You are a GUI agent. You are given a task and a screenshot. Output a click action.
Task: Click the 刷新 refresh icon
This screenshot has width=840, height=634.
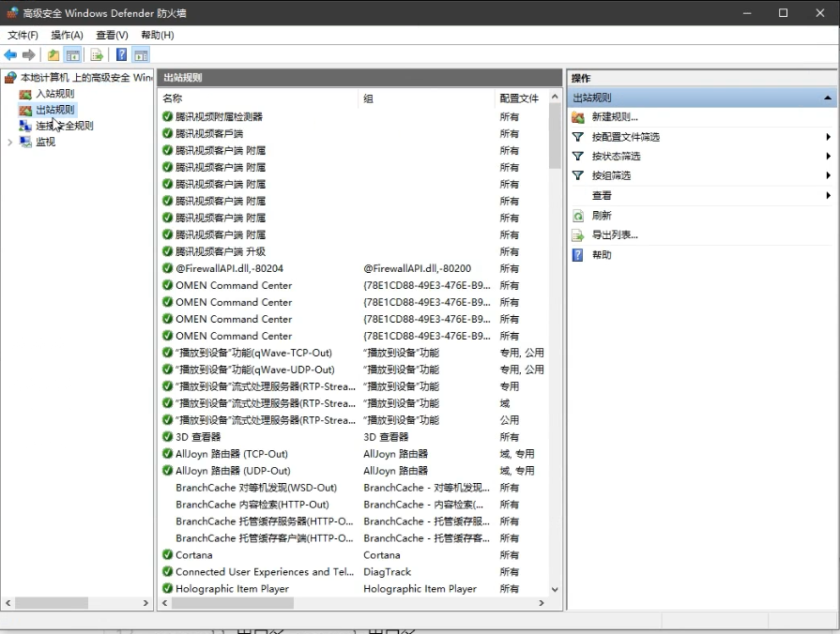pos(578,216)
